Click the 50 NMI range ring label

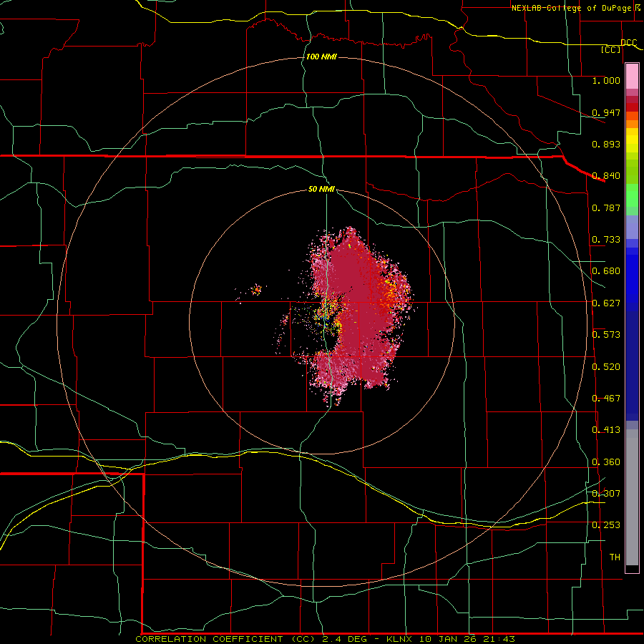(x=321, y=189)
